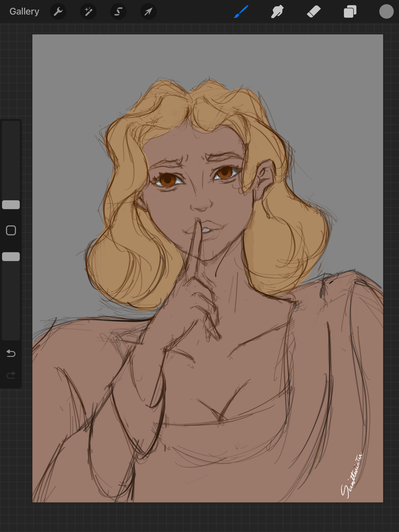The height and width of the screenshot is (532, 399).
Task: Activate the Transform arrow tool
Action: click(x=149, y=11)
